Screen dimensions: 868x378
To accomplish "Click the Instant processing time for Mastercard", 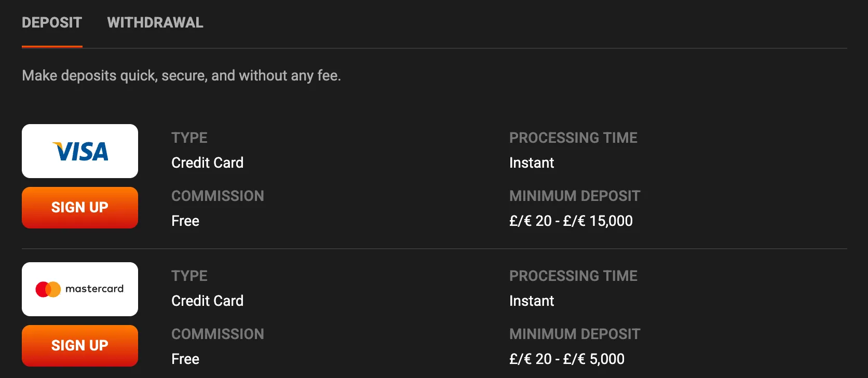I will (x=532, y=301).
